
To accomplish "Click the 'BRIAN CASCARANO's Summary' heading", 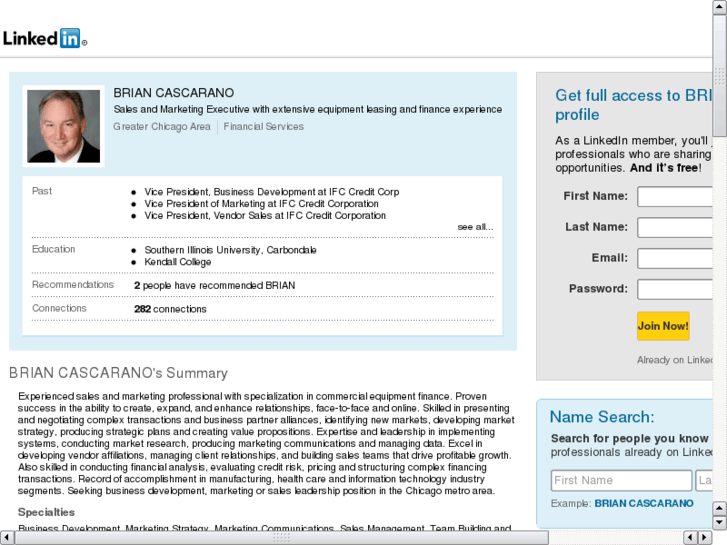I will point(118,373).
